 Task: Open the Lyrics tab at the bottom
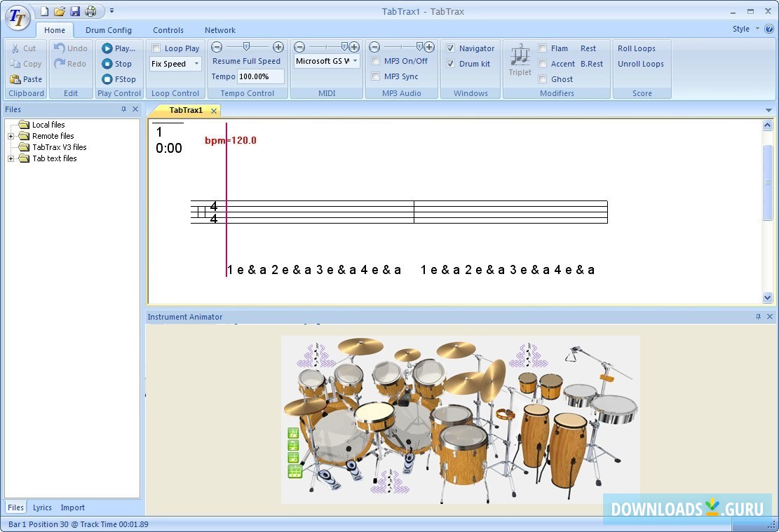(42, 507)
